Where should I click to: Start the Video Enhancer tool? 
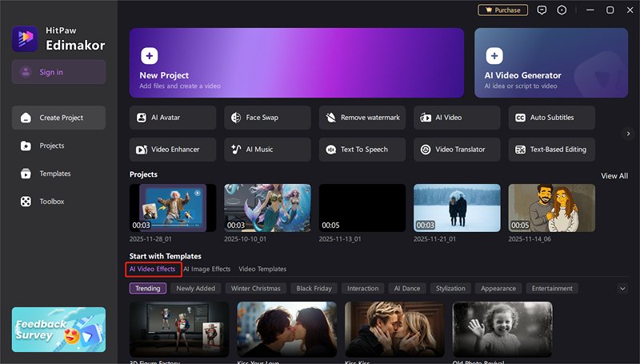(172, 150)
